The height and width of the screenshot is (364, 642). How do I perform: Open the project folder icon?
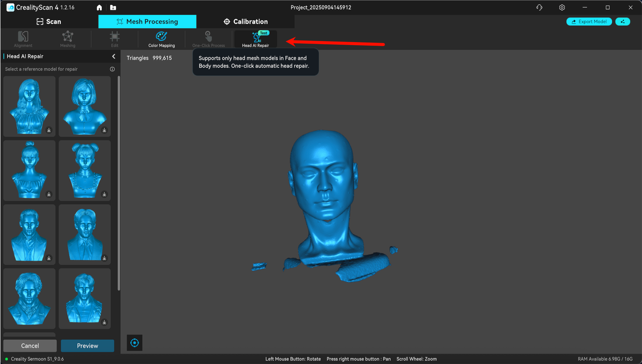pos(113,8)
